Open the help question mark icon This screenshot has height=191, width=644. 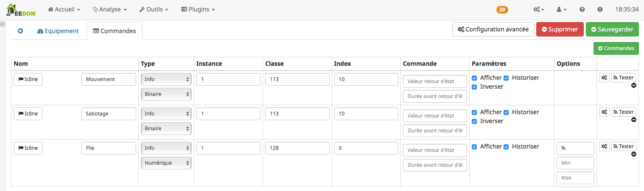(x=582, y=9)
